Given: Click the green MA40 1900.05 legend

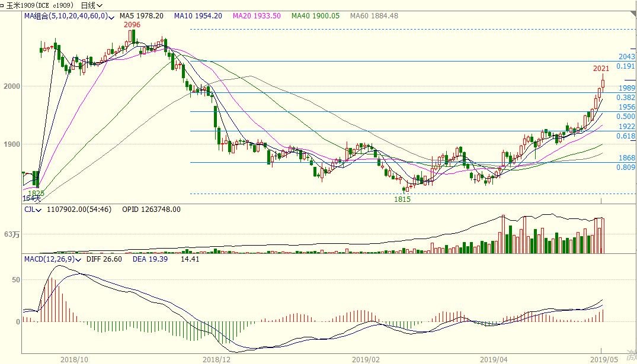Looking at the screenshot, I should (x=315, y=16).
